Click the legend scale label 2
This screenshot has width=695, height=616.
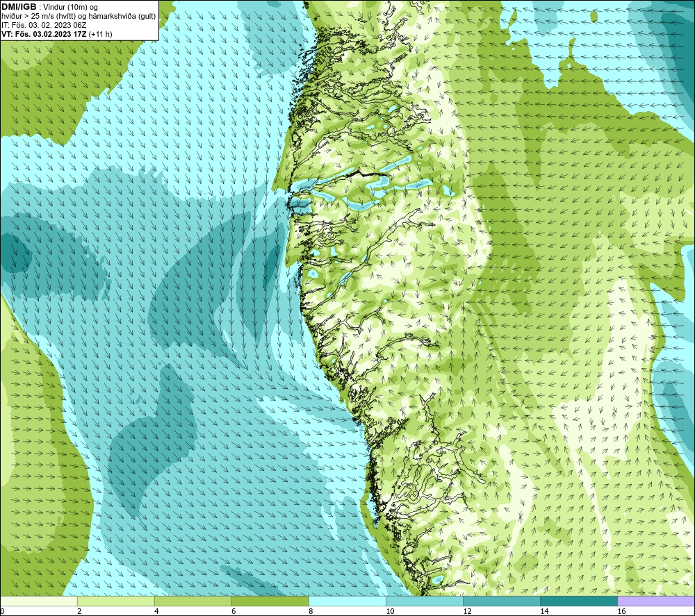(x=79, y=611)
